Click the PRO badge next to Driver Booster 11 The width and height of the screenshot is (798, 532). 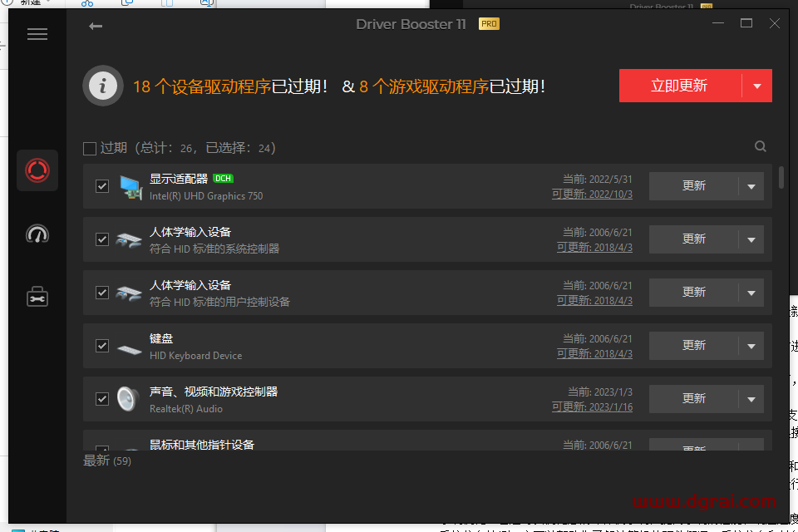(489, 24)
